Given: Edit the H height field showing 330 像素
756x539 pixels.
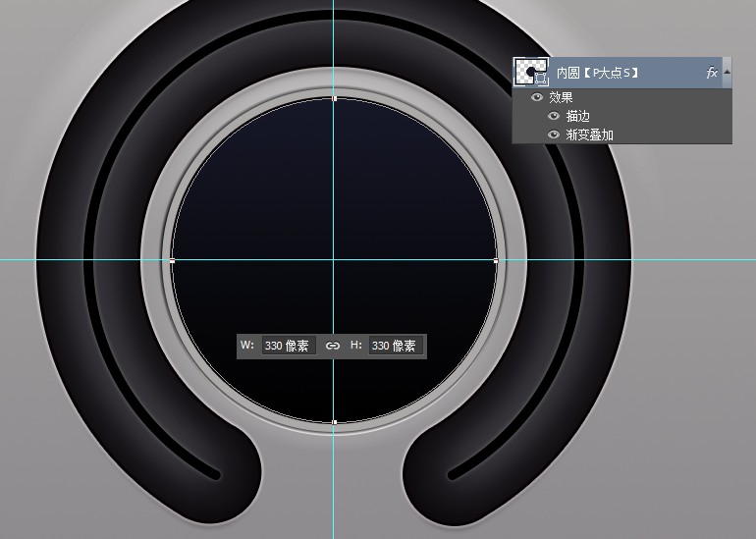Looking at the screenshot, I should point(396,346).
